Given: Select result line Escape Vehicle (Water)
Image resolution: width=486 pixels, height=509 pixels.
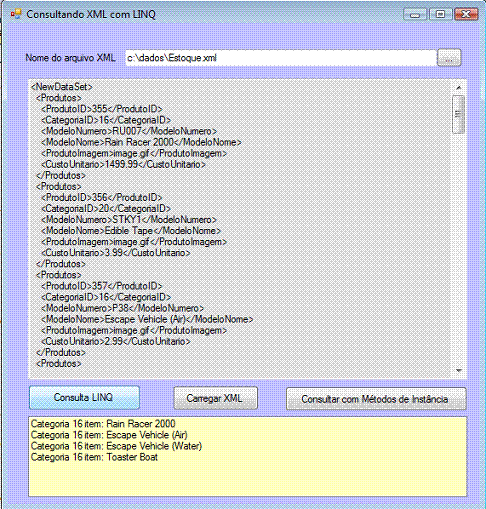Looking at the screenshot, I should click(x=116, y=446).
